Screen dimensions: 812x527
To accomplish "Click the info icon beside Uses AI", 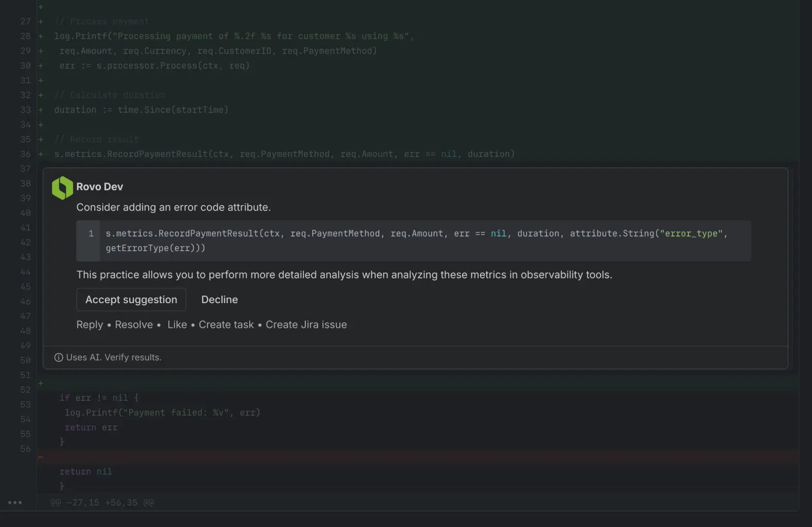I will click(59, 358).
